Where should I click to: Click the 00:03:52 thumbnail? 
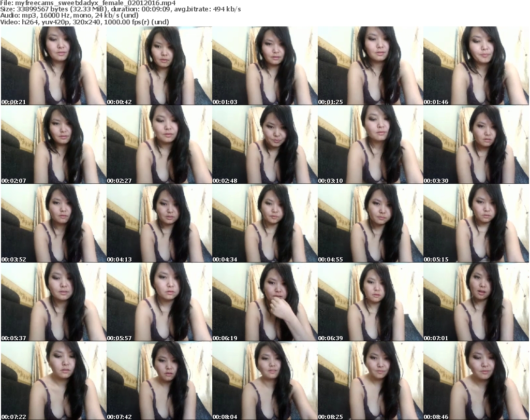pyautogui.click(x=54, y=223)
